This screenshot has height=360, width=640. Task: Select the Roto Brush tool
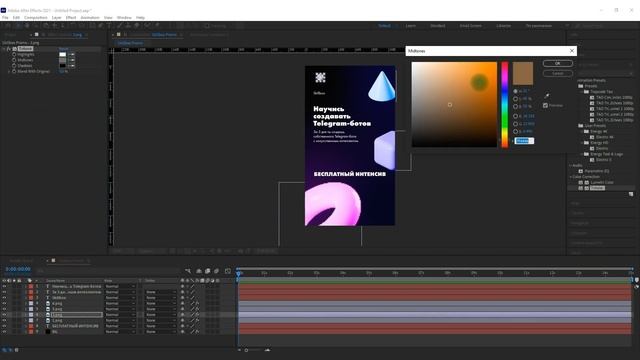coord(147,25)
